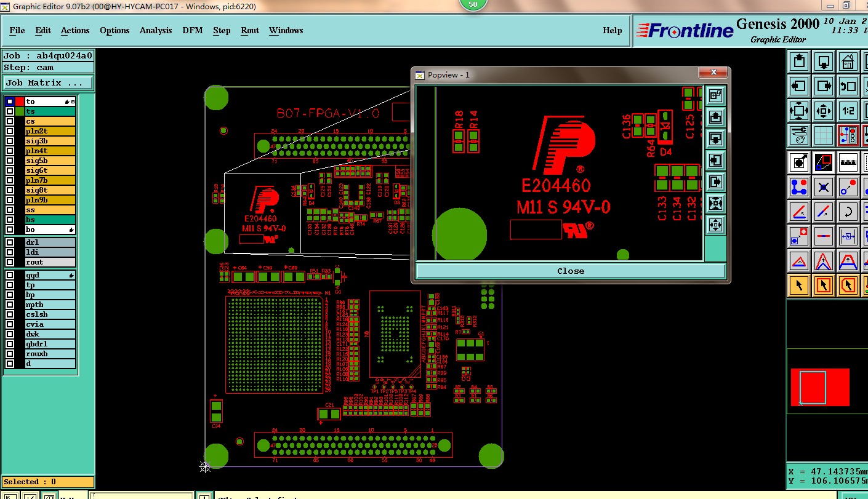Click the net traffic-light routing icon

[x=848, y=135]
